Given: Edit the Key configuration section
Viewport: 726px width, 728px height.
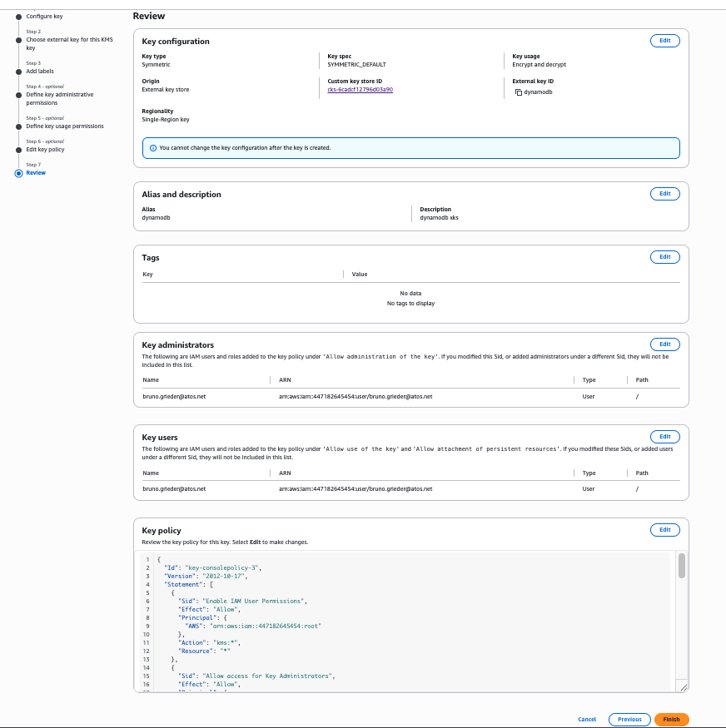Looking at the screenshot, I should click(664, 41).
